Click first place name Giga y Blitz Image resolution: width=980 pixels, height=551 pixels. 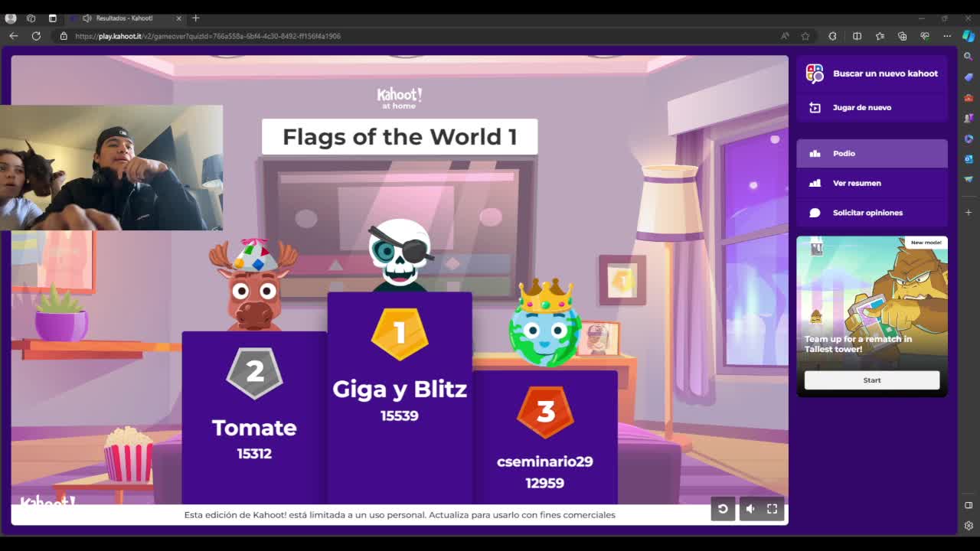pyautogui.click(x=400, y=389)
